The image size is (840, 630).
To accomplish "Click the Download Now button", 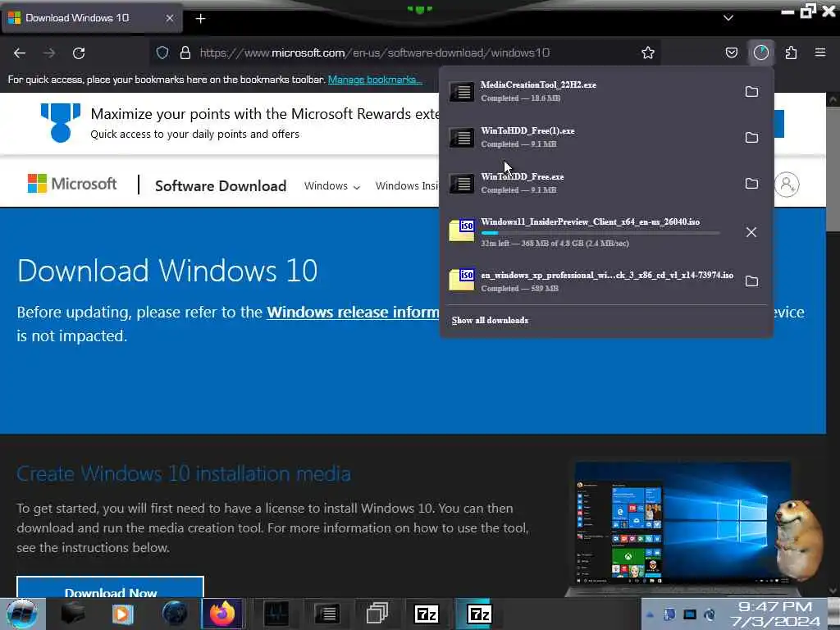I will point(111,587).
